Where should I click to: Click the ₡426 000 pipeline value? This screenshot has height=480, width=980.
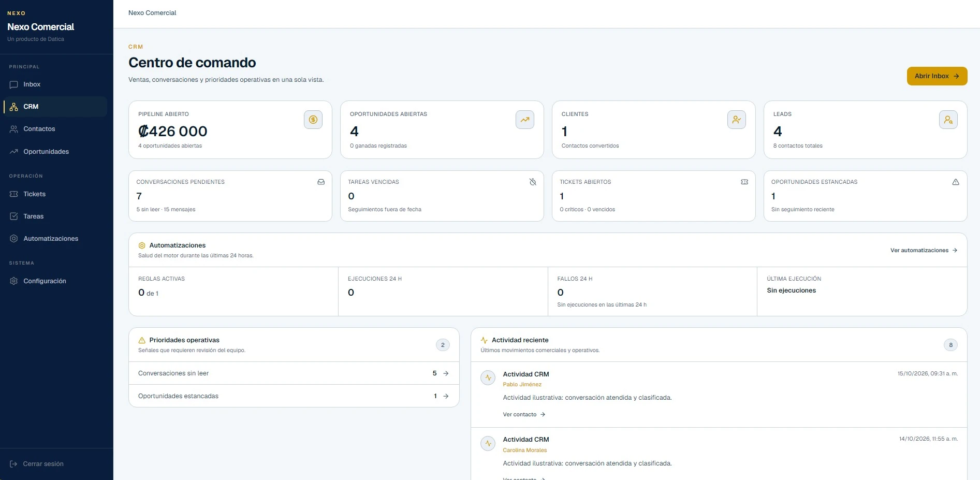tap(173, 132)
